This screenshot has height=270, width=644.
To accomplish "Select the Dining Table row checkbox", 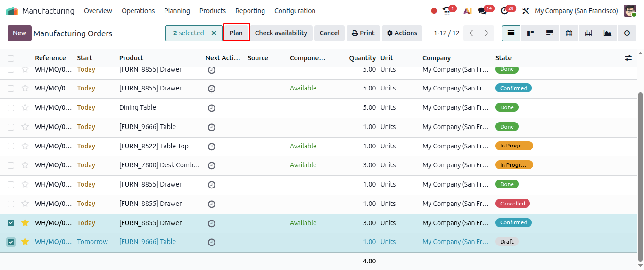I will pyautogui.click(x=11, y=108).
